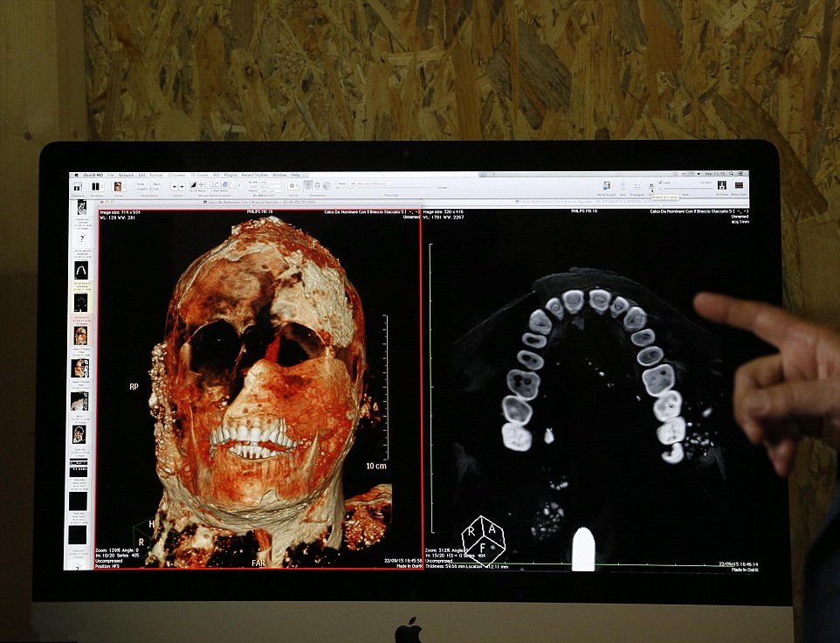The image size is (840, 643).
Task: Select the Length ROI line tool
Action: pyautogui.click(x=232, y=185)
